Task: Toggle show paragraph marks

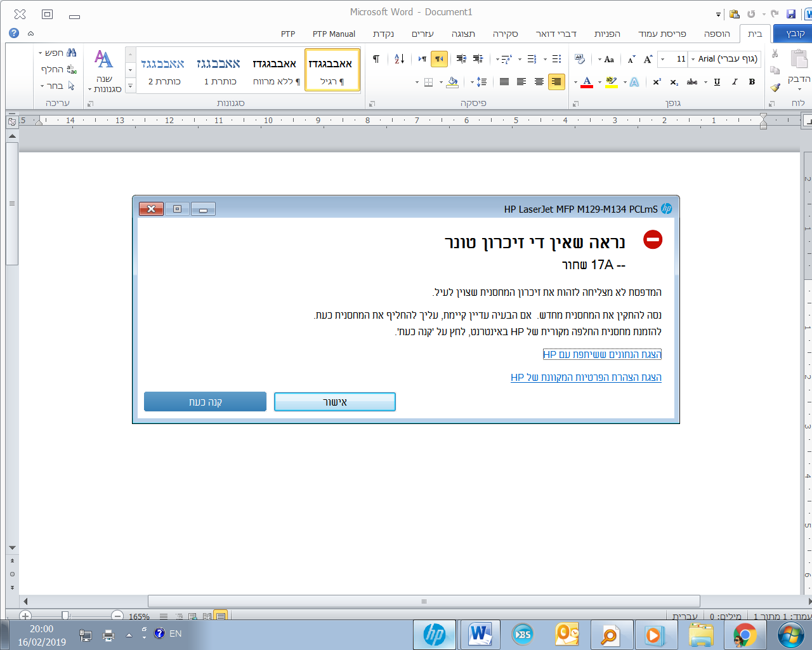Action: click(x=376, y=59)
